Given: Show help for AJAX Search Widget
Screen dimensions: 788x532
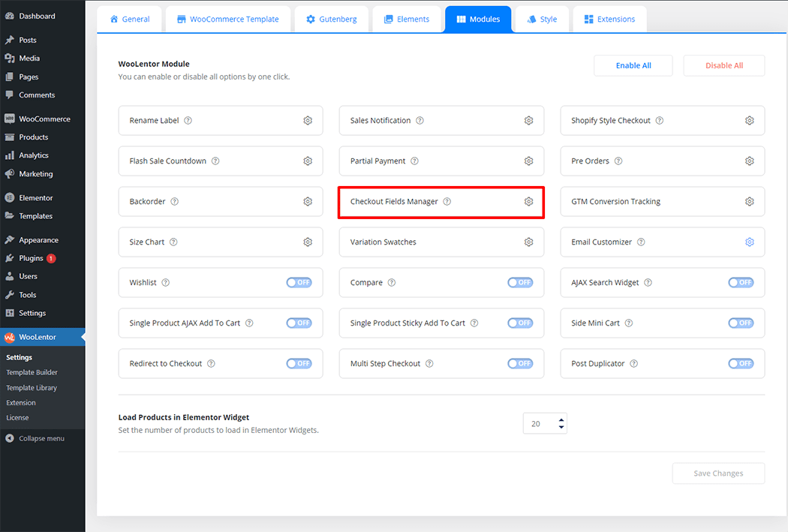Looking at the screenshot, I should pos(648,282).
